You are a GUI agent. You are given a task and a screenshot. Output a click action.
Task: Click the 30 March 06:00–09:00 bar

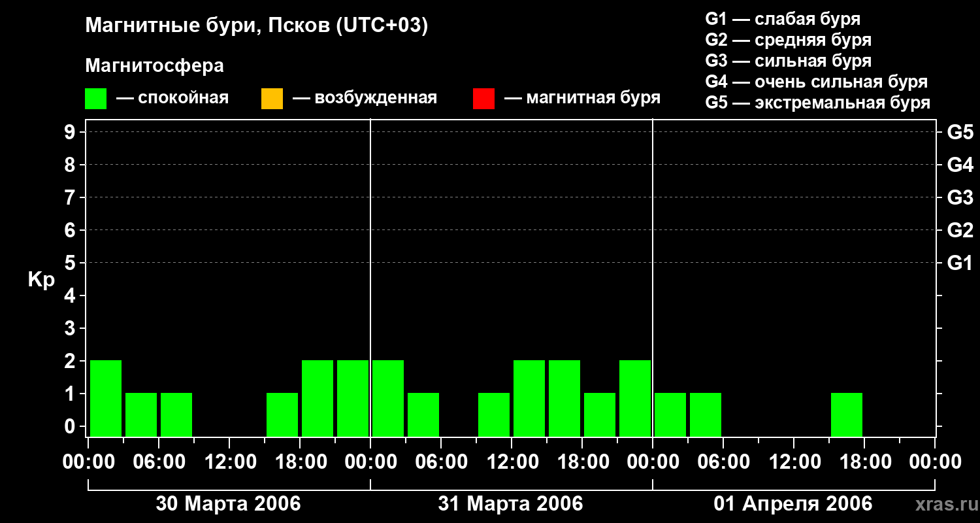[176, 414]
